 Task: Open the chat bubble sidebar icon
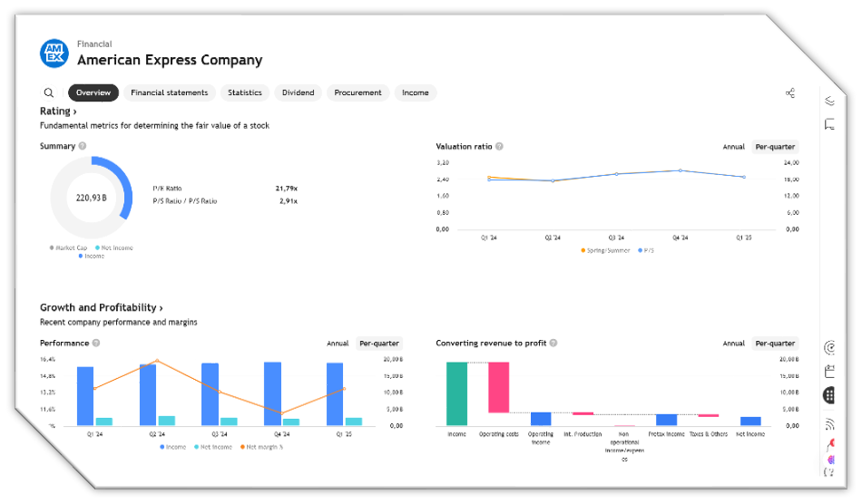(829, 124)
